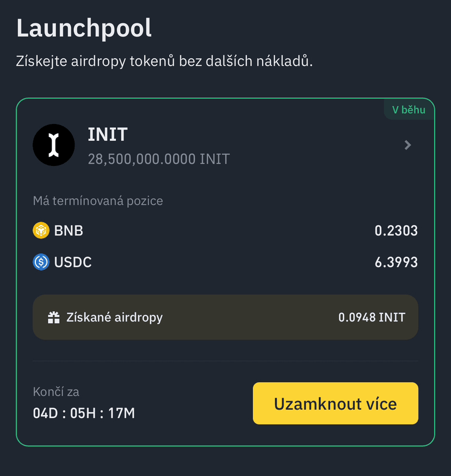Click the INIT token logo icon
The height and width of the screenshot is (476, 451).
pyautogui.click(x=53, y=145)
